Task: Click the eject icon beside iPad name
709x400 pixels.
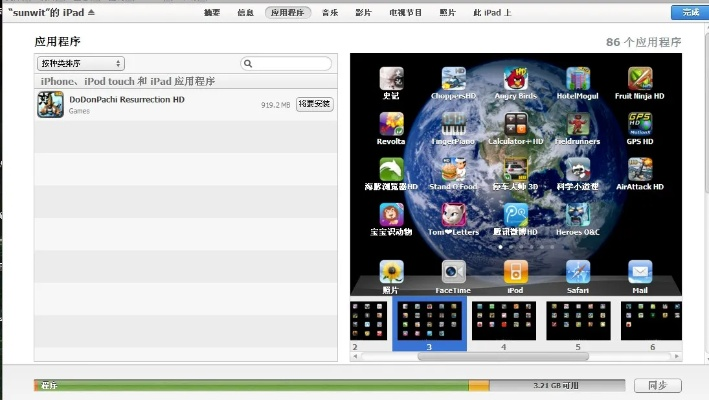Action: 92,13
